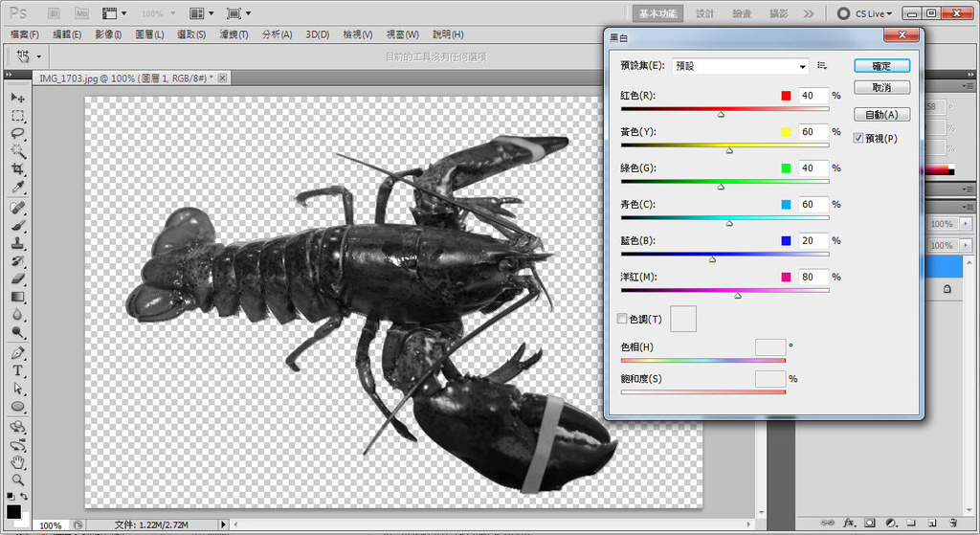Open preset options icon beside 預設集 dropdown
Image resolution: width=980 pixels, height=535 pixels.
click(822, 66)
